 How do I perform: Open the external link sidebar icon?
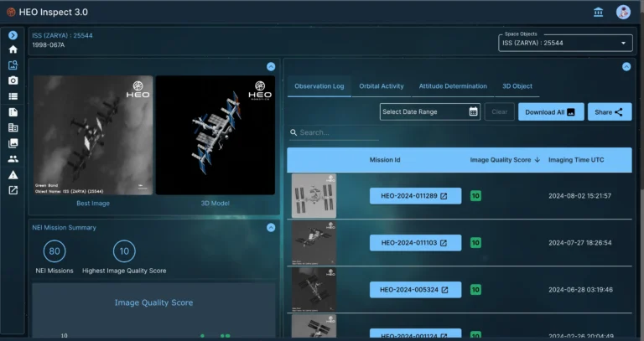(13, 190)
